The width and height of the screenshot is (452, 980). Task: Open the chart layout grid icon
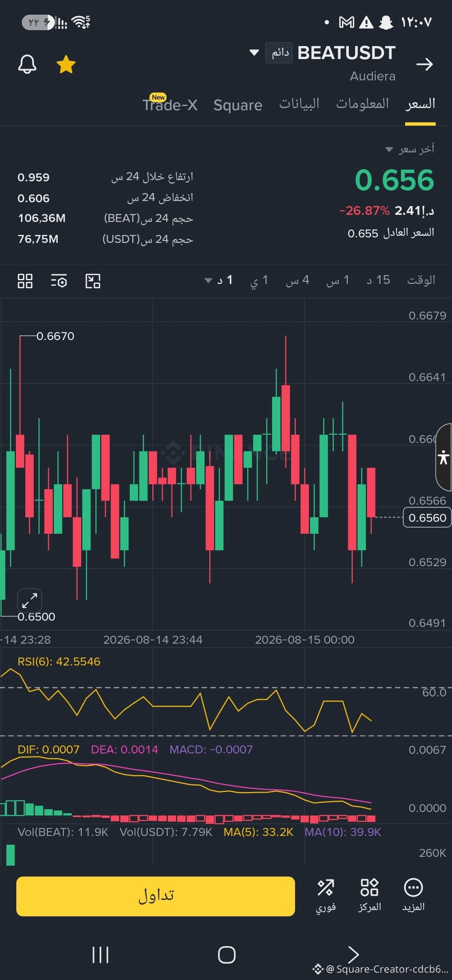[25, 281]
